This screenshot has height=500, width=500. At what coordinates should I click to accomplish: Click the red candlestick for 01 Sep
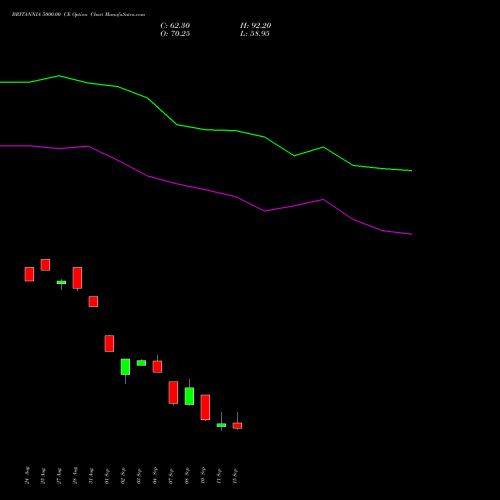pos(109,343)
